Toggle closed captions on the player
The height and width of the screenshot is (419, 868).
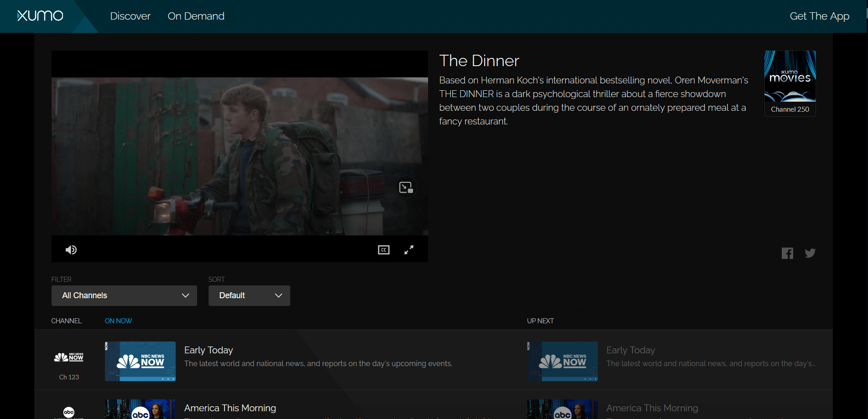click(384, 250)
